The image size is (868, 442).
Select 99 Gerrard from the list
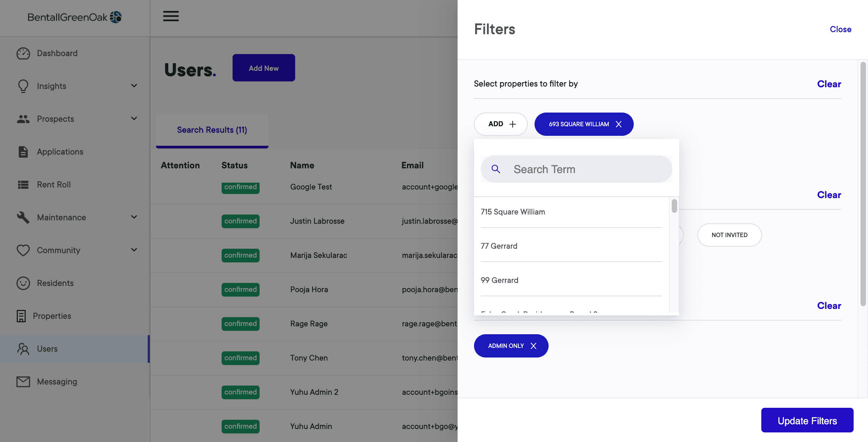(571, 281)
